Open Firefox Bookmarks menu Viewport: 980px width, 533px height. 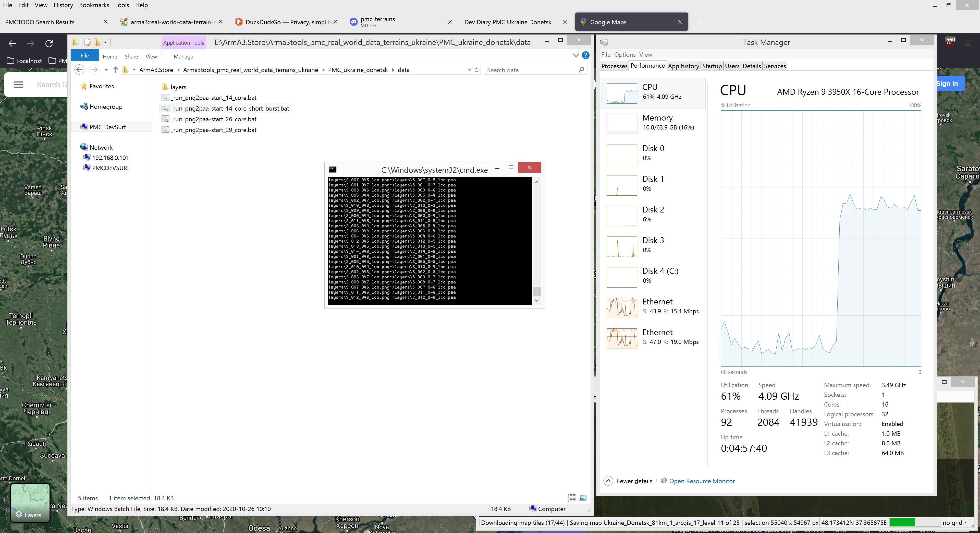pyautogui.click(x=94, y=5)
